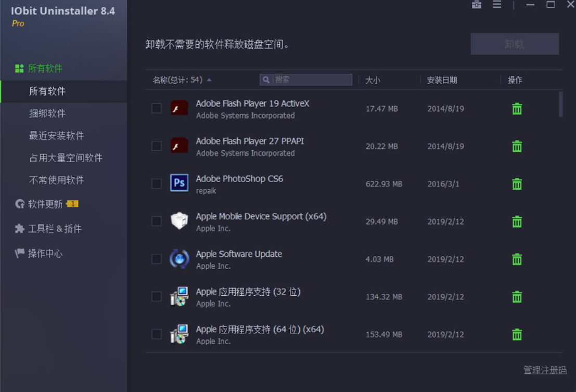Collapse the 所有软件 section header
This screenshot has width=576, height=392.
click(x=45, y=68)
